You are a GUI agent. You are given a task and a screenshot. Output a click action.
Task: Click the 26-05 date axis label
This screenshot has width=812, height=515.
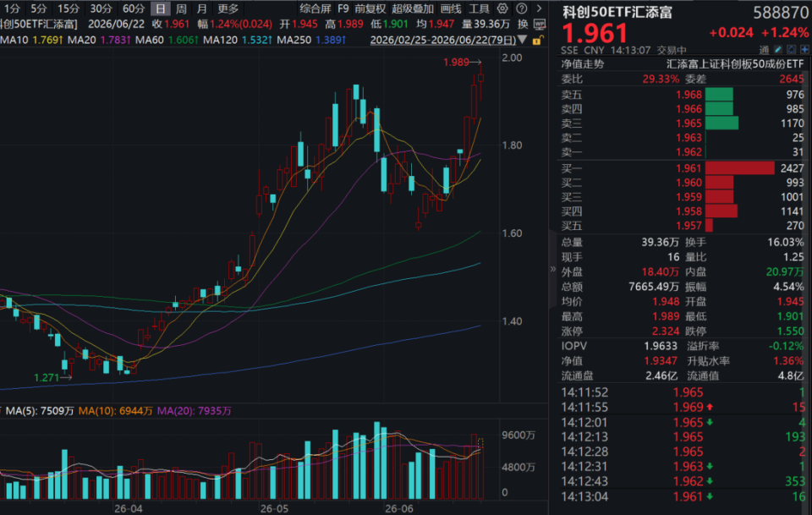click(274, 509)
